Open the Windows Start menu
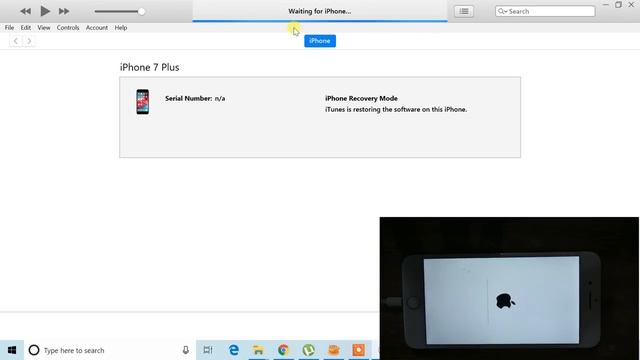Image resolution: width=640 pixels, height=360 pixels. [x=12, y=350]
